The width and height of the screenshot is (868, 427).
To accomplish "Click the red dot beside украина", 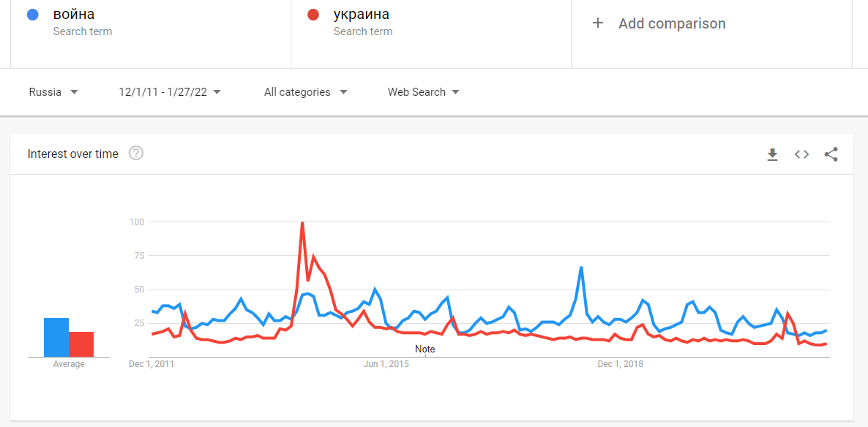I will pos(313,15).
